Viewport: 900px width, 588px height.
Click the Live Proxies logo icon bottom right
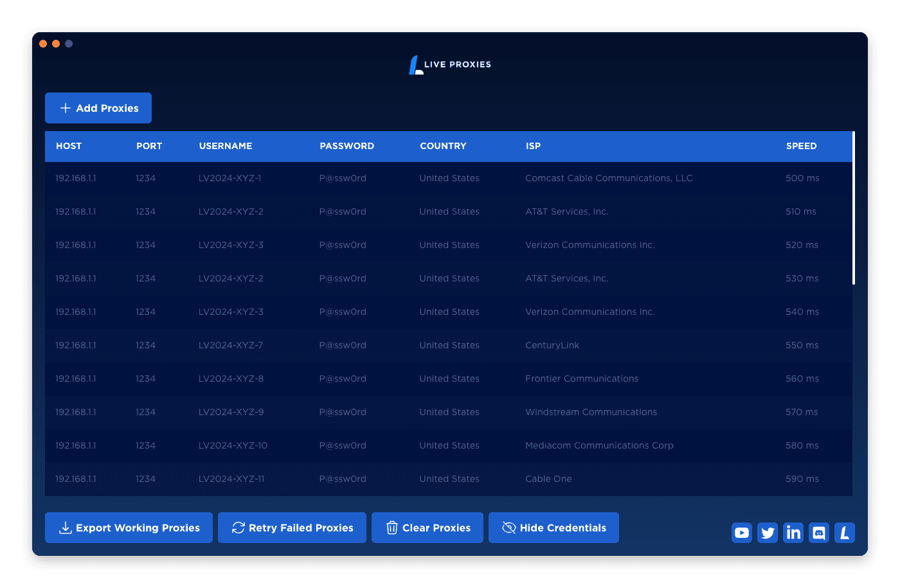click(845, 533)
